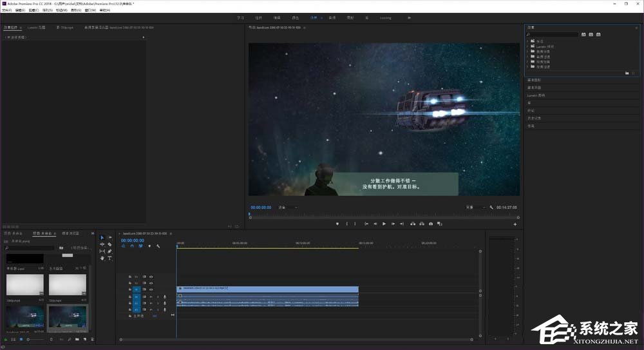This screenshot has width=644, height=350.
Task: Open the Lumetri Color collapsed panel
Action: pos(536,95)
